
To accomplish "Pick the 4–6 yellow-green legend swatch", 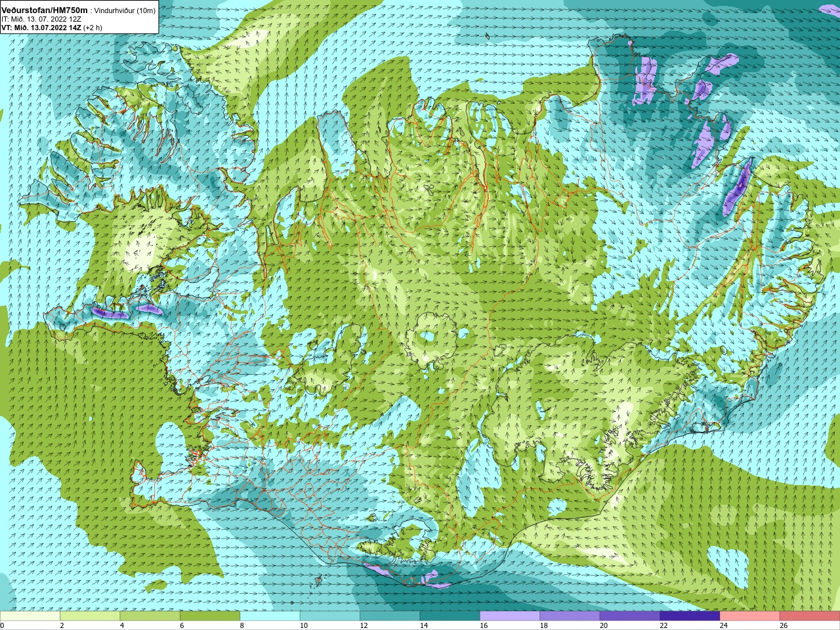I will 150,617.
